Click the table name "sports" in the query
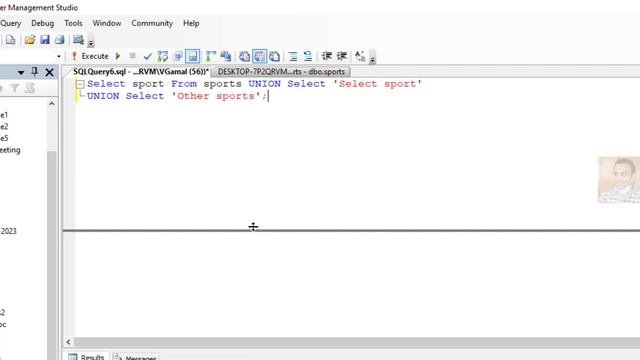 (x=222, y=84)
